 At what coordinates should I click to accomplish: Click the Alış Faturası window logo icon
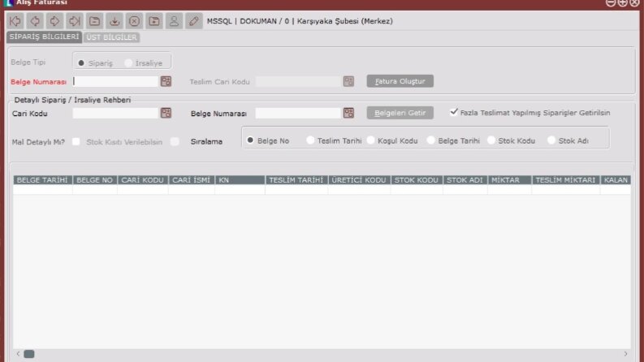click(x=8, y=3)
